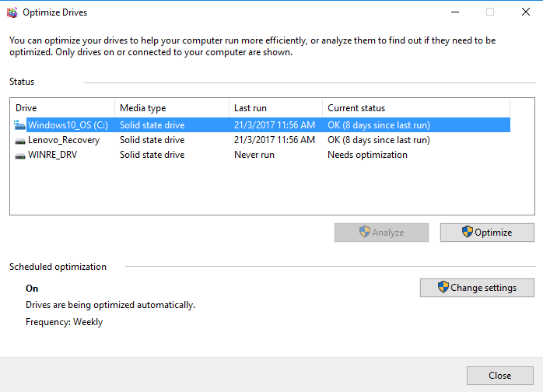The image size is (543, 392).
Task: Click Windows10_OS last run date 21/3/2017
Action: point(275,125)
